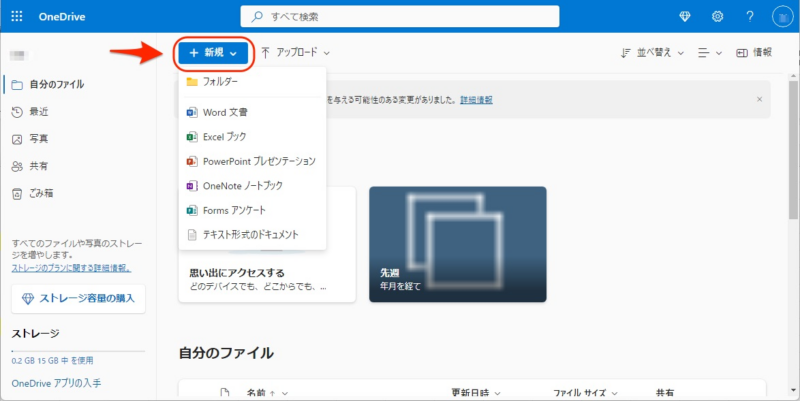
Task: Open the app launcher grid icon
Action: pyautogui.click(x=17, y=16)
